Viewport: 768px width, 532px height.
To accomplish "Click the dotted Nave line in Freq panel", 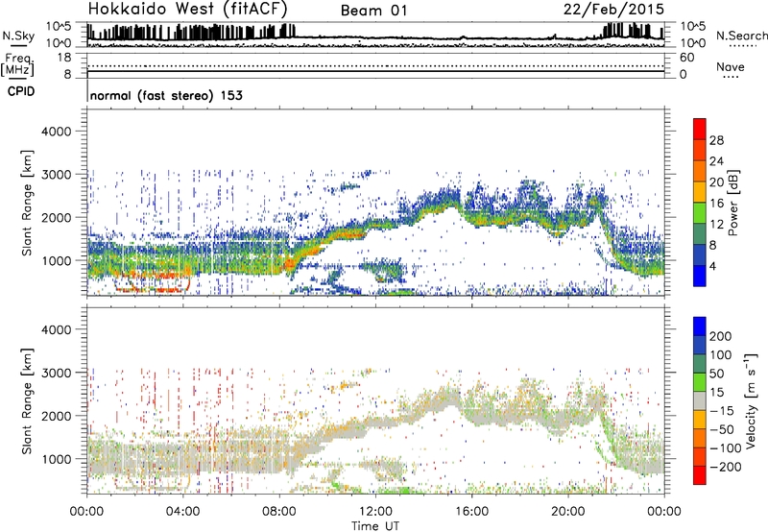I will point(375,65).
